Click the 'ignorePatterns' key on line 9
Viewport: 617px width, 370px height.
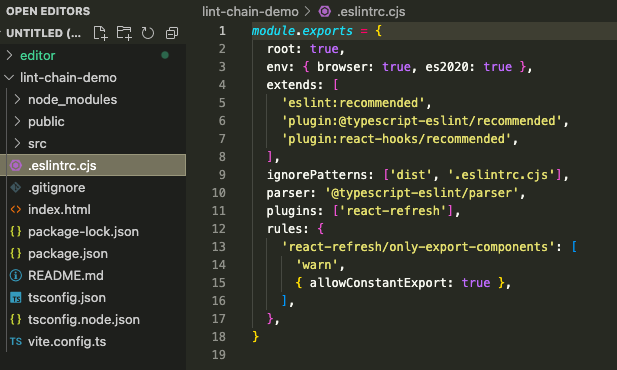pos(316,174)
